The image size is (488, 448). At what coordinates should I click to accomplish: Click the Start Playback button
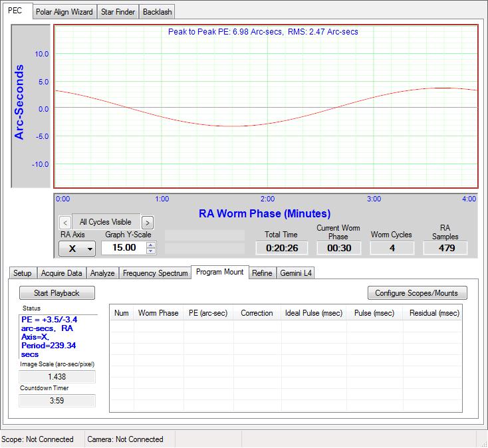pyautogui.click(x=57, y=292)
